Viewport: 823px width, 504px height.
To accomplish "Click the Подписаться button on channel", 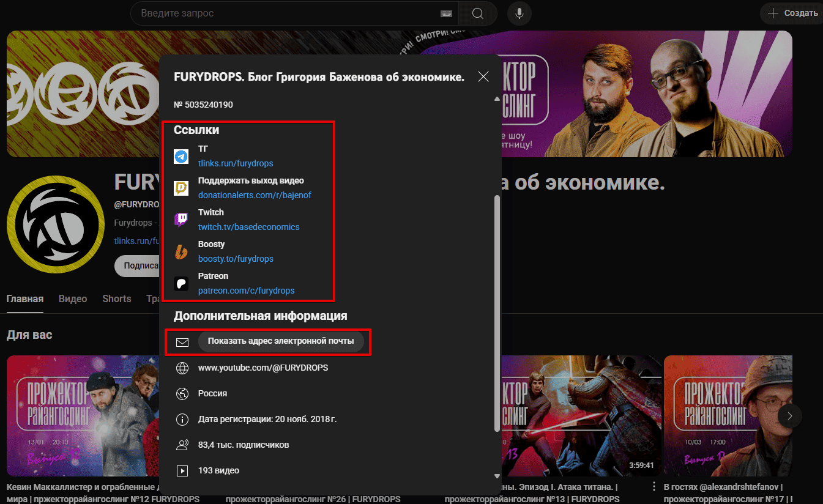I will [136, 266].
